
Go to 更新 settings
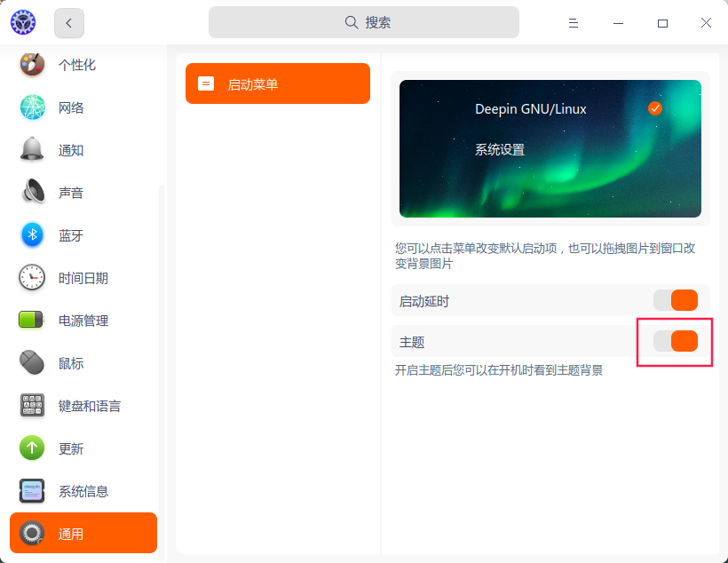[83, 448]
